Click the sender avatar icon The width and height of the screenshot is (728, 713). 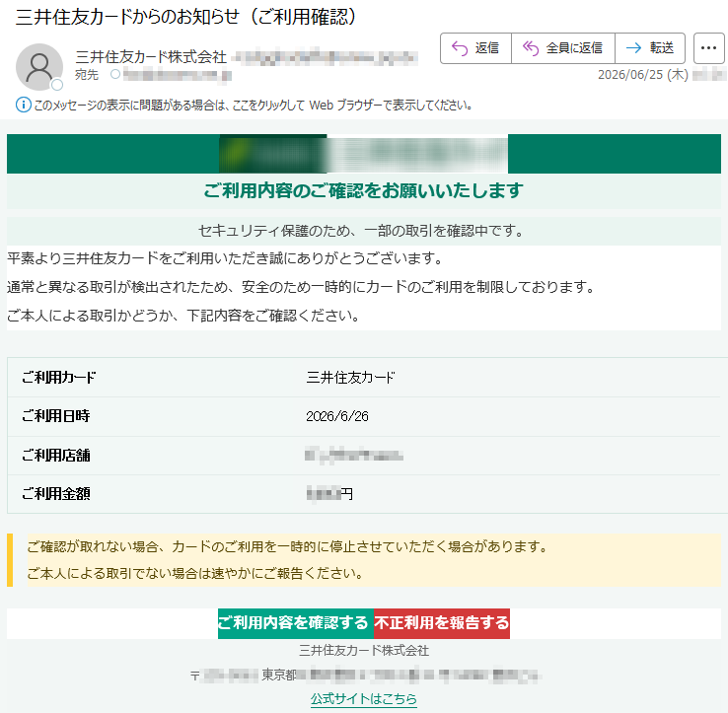[x=39, y=67]
